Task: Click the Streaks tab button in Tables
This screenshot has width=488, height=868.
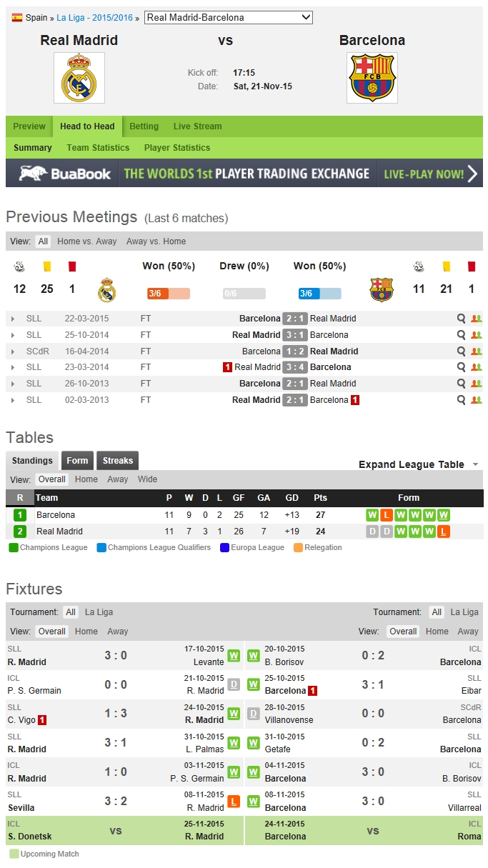Action: coord(117,461)
